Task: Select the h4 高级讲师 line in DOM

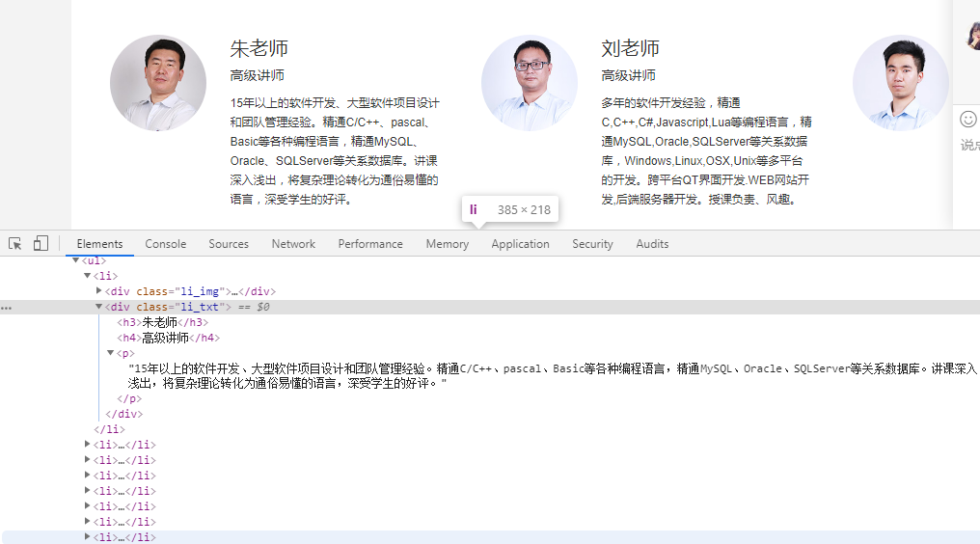Action: point(168,338)
